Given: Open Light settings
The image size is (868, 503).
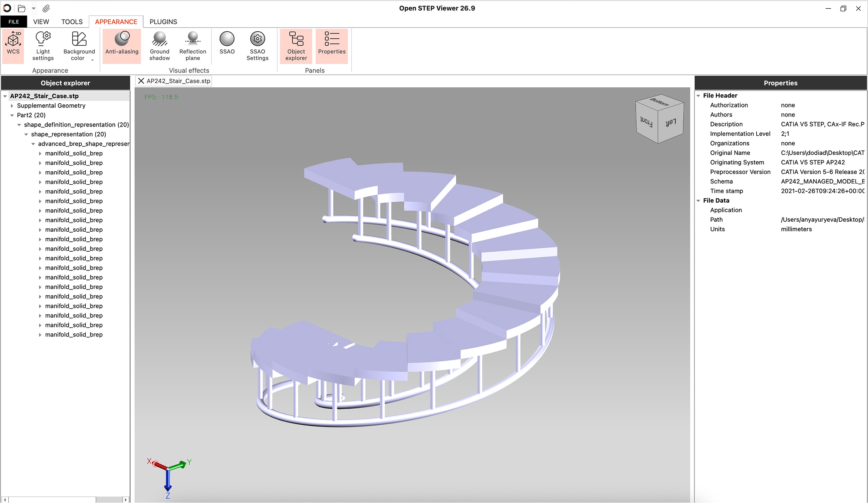Looking at the screenshot, I should [43, 45].
